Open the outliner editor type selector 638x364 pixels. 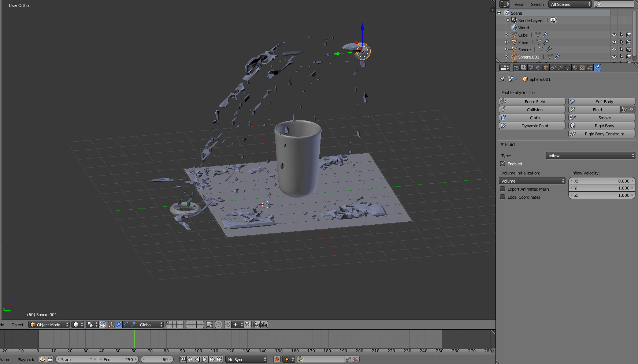(x=505, y=4)
